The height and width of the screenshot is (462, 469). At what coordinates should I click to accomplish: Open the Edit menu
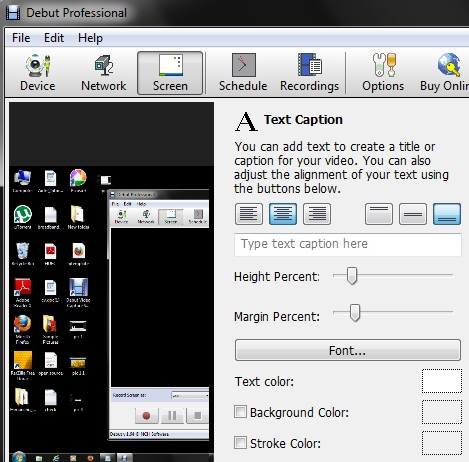coord(54,38)
